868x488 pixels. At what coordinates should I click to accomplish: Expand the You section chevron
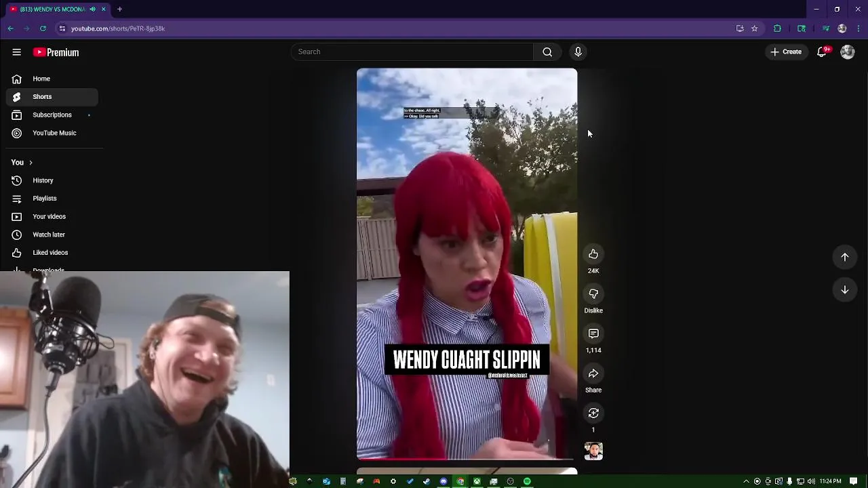click(31, 163)
